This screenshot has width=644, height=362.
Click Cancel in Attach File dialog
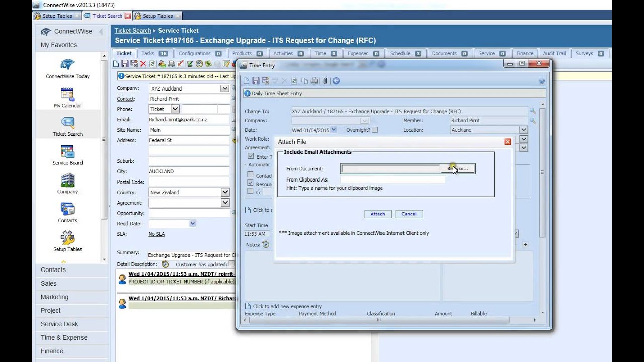tap(409, 214)
